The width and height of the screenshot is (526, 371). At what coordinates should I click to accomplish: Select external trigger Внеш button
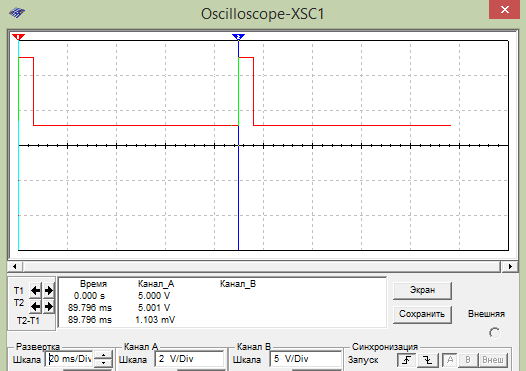pyautogui.click(x=492, y=360)
